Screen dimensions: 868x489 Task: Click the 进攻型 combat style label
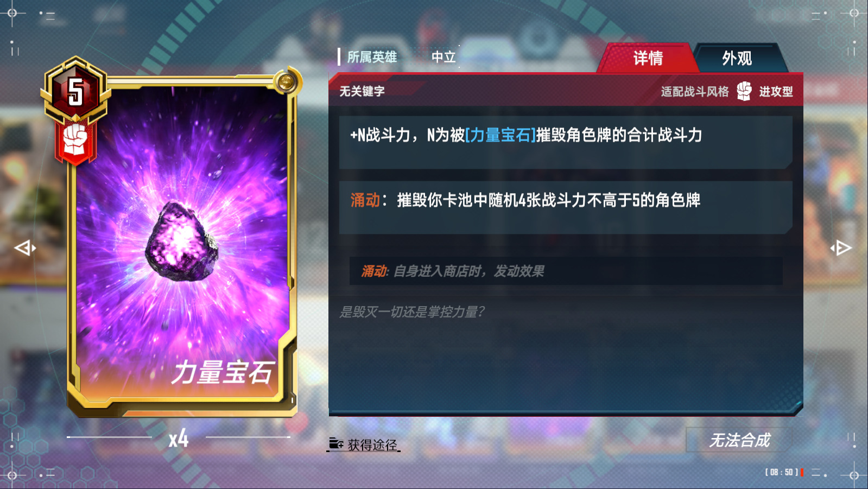(776, 92)
